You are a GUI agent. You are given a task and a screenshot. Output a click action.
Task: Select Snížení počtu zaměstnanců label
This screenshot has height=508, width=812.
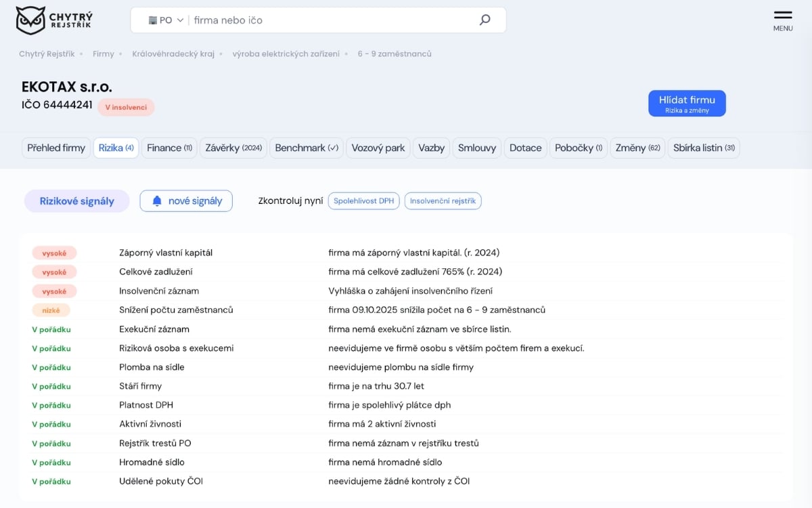176,310
